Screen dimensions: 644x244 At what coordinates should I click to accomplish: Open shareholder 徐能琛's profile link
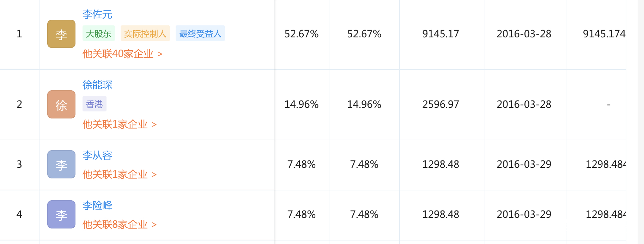click(x=97, y=85)
